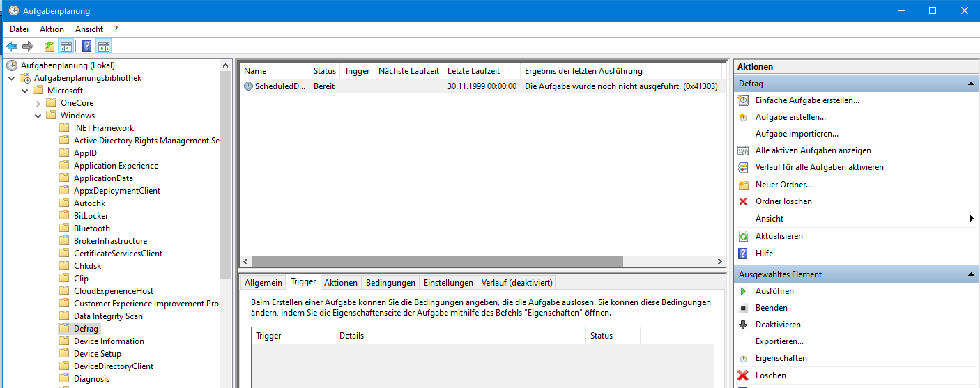Click the red X Ordner löschen icon
This screenshot has width=980, height=388.
743,201
